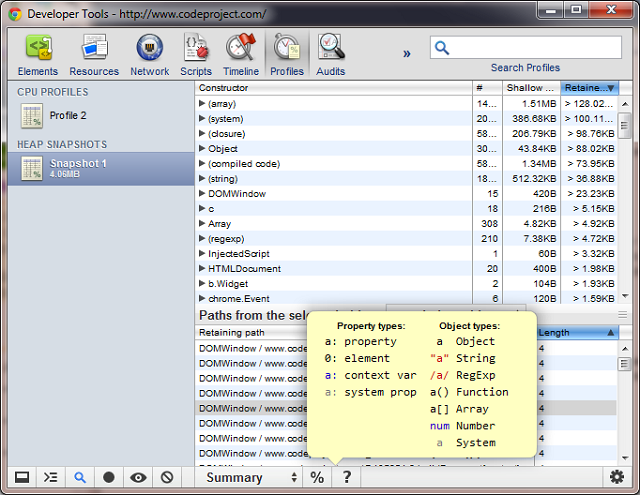
Task: Expand the (compiled code) row
Action: (202, 164)
